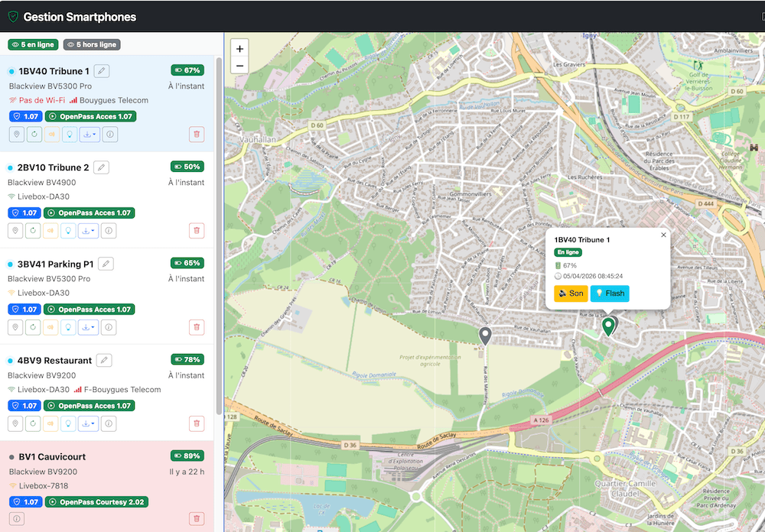Toggle the '5 hors ligne' visibility filter
Viewport: 765px width, 532px height.
click(92, 45)
